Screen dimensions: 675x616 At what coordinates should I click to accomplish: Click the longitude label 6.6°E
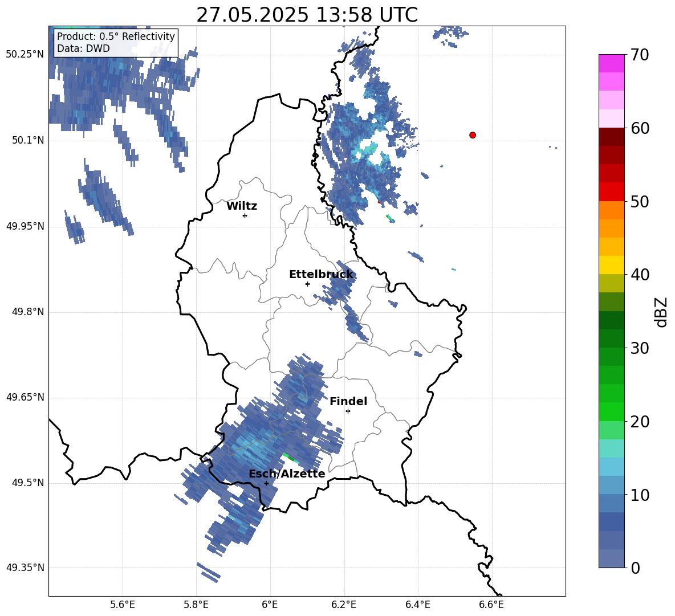click(x=491, y=605)
